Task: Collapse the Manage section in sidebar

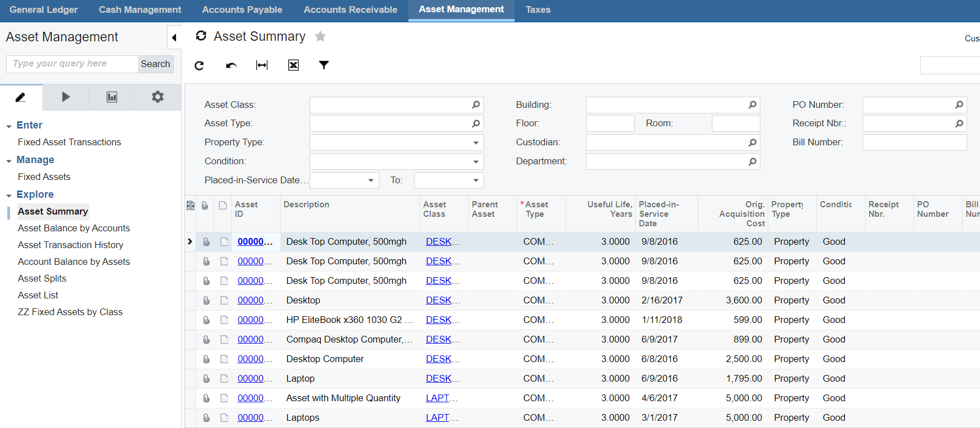Action: point(9,161)
